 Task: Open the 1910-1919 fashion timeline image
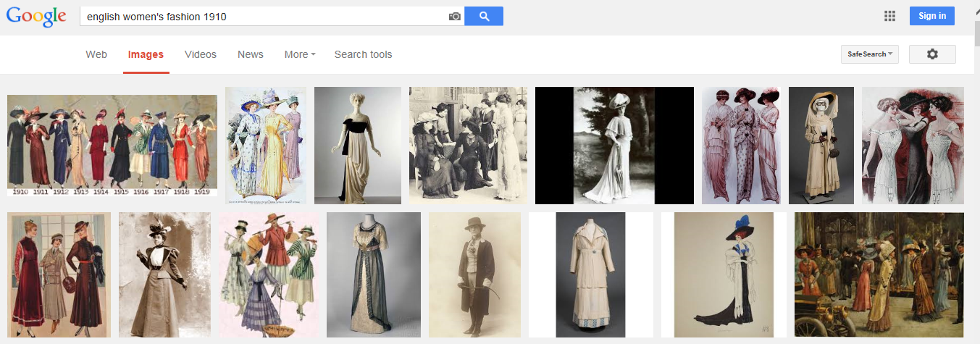point(112,146)
